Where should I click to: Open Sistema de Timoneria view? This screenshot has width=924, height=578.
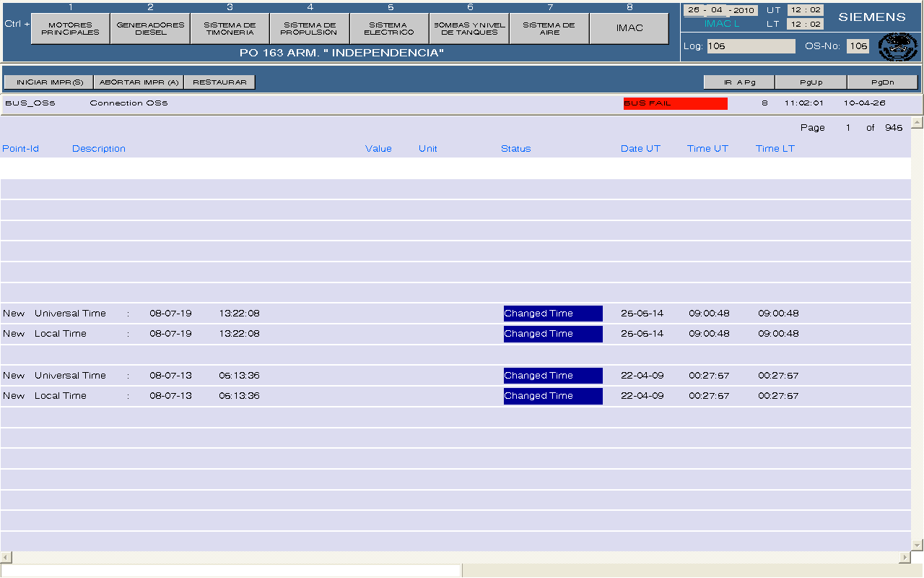click(230, 29)
